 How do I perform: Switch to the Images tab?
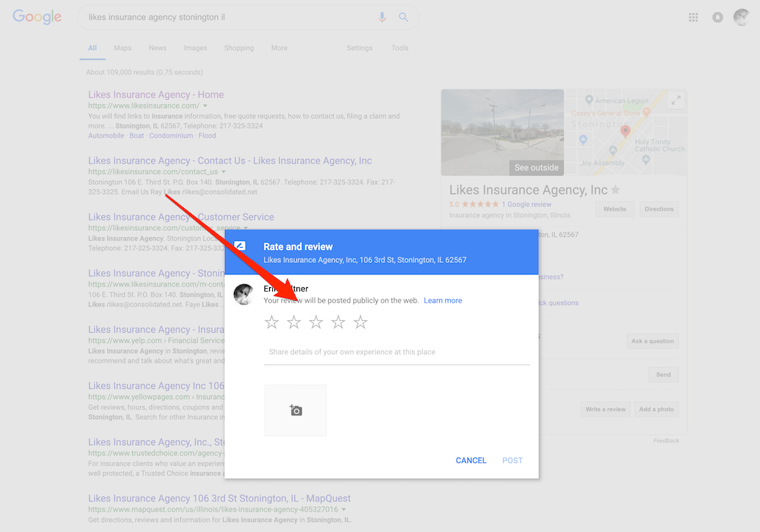click(195, 48)
